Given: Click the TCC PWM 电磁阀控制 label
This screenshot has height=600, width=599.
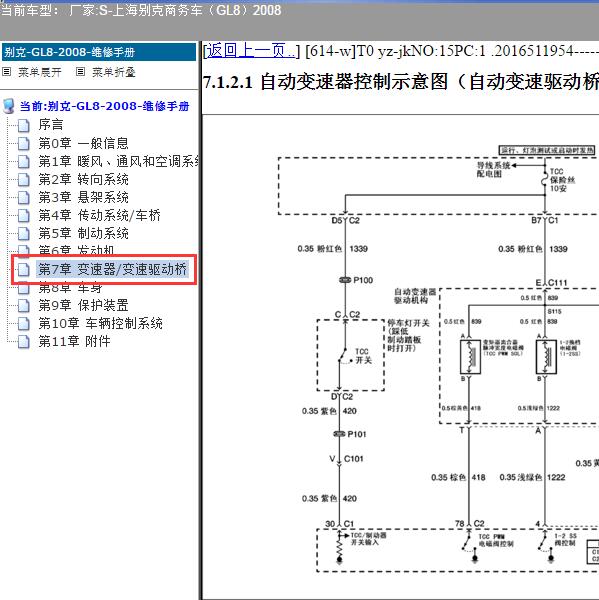Looking at the screenshot, I should tap(496, 540).
